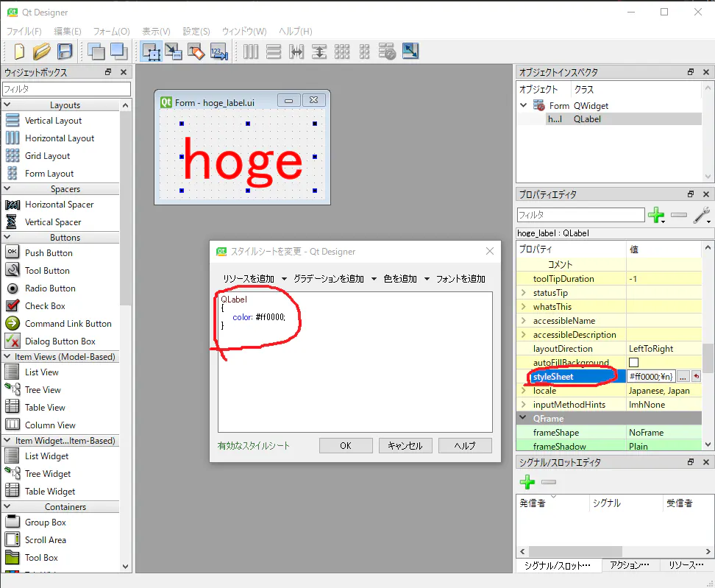
Task: Collapse the QFrame property section
Action: pos(522,418)
